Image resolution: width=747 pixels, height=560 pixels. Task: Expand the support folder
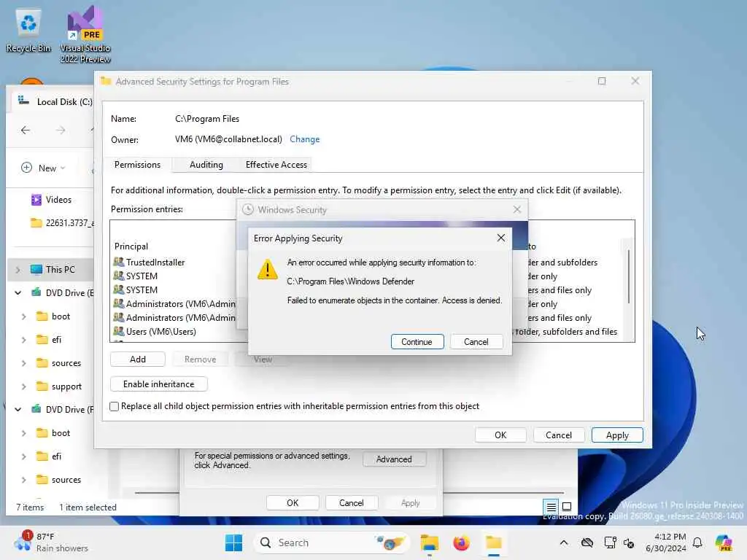coord(24,386)
